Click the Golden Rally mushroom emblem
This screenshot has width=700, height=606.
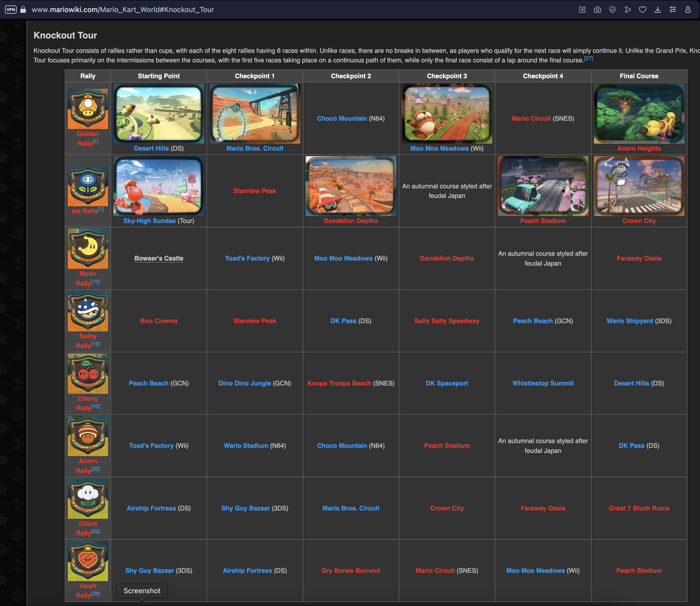click(x=88, y=109)
